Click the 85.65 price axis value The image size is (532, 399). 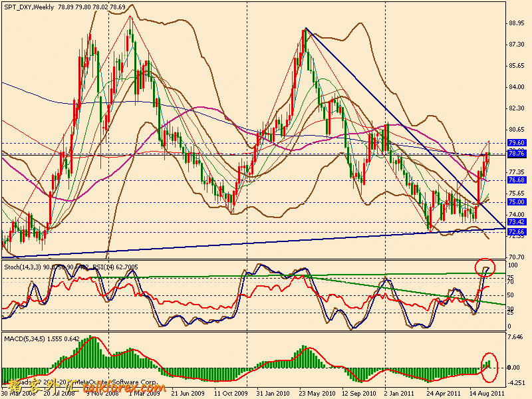517,65
